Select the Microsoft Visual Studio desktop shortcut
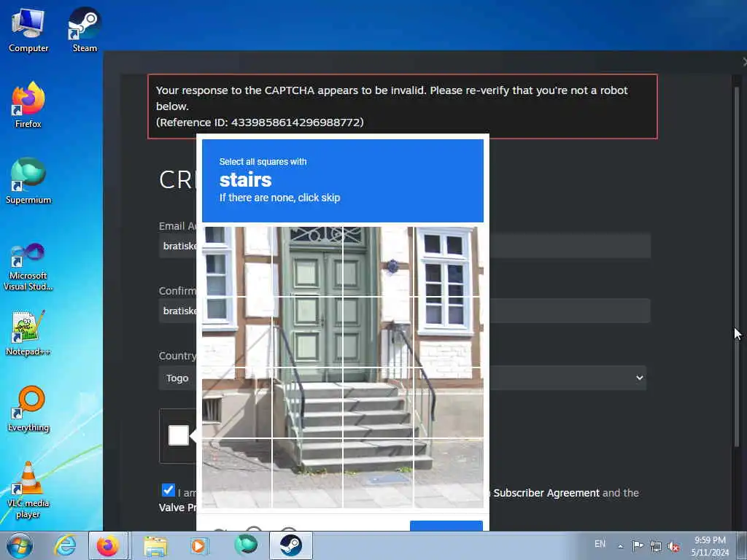The height and width of the screenshot is (560, 747). pyautogui.click(x=28, y=267)
